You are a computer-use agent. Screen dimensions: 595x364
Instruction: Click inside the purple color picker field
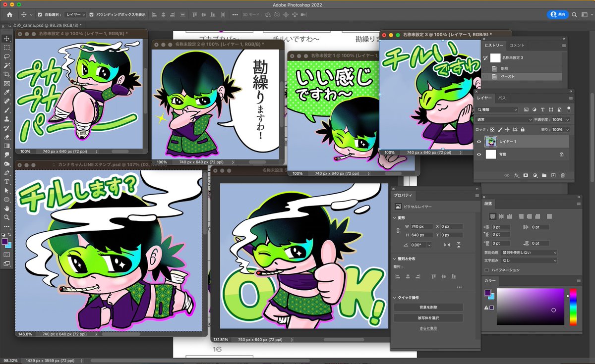coord(530,307)
